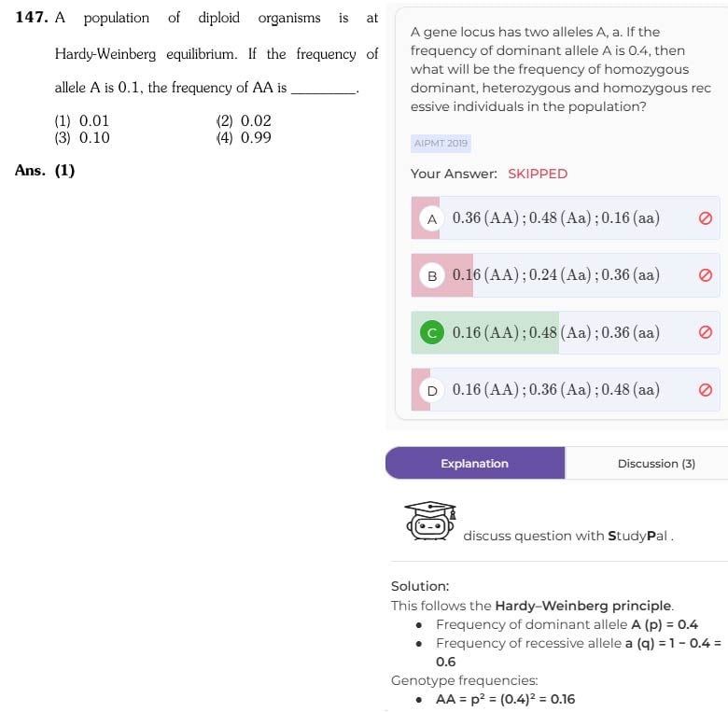Open discuss question with StudyPal link
The width and height of the screenshot is (728, 712).
click(x=567, y=536)
